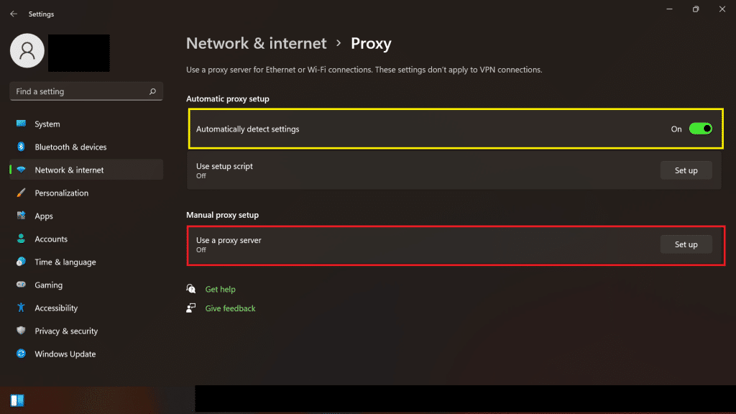Click the Windows Update sync icon

click(x=21, y=354)
